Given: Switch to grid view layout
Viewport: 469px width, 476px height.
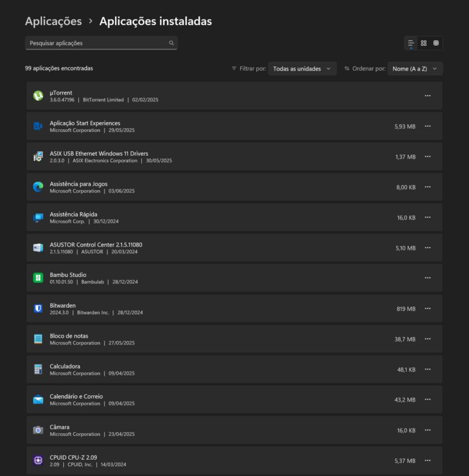Looking at the screenshot, I should coord(423,43).
